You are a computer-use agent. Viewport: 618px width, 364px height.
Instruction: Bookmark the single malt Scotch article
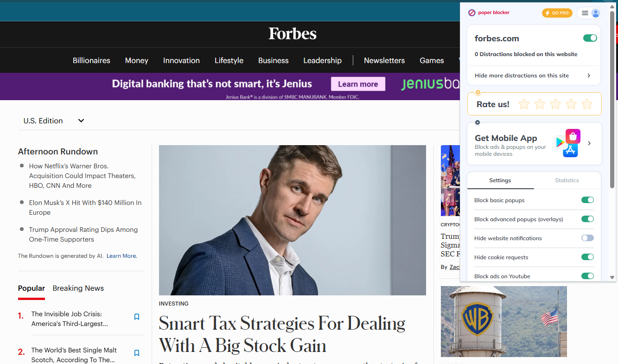[136, 353]
